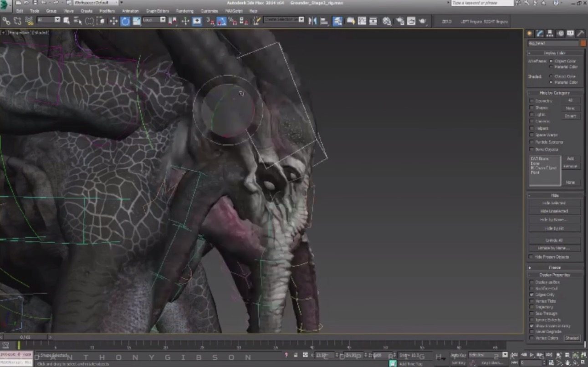Activate the Select Object tool
588x367 pixels.
[66, 21]
